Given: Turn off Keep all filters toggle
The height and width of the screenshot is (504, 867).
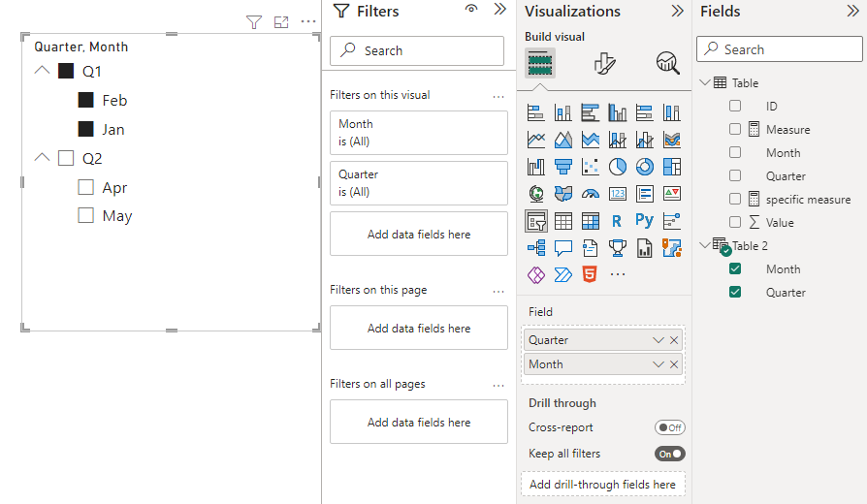Looking at the screenshot, I should pos(669,454).
